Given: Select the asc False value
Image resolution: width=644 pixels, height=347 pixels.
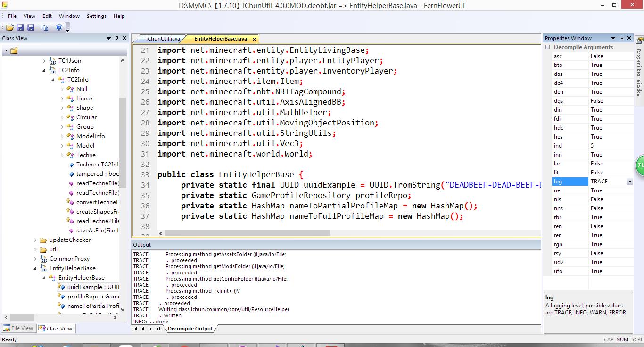Looking at the screenshot, I should coord(611,56).
